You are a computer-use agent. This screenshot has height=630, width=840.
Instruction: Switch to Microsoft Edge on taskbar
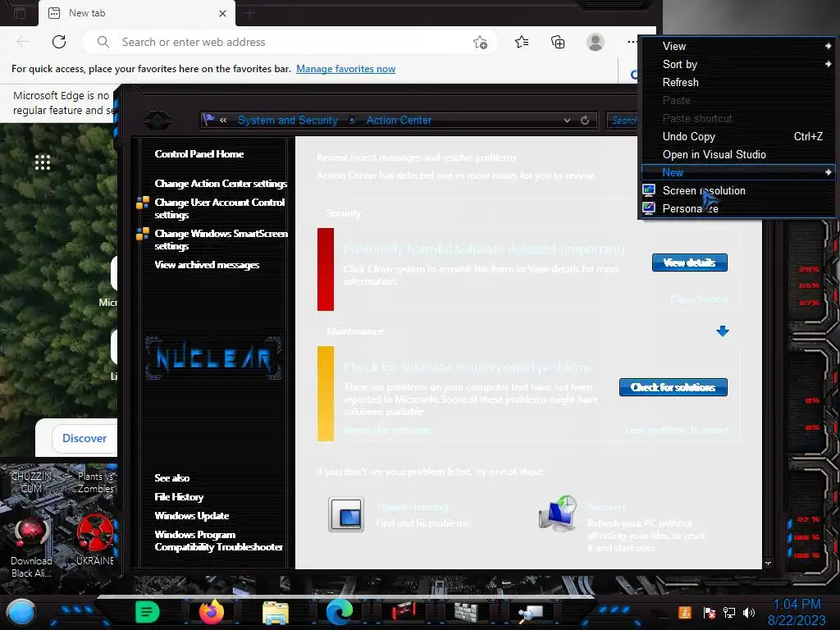pos(339,612)
